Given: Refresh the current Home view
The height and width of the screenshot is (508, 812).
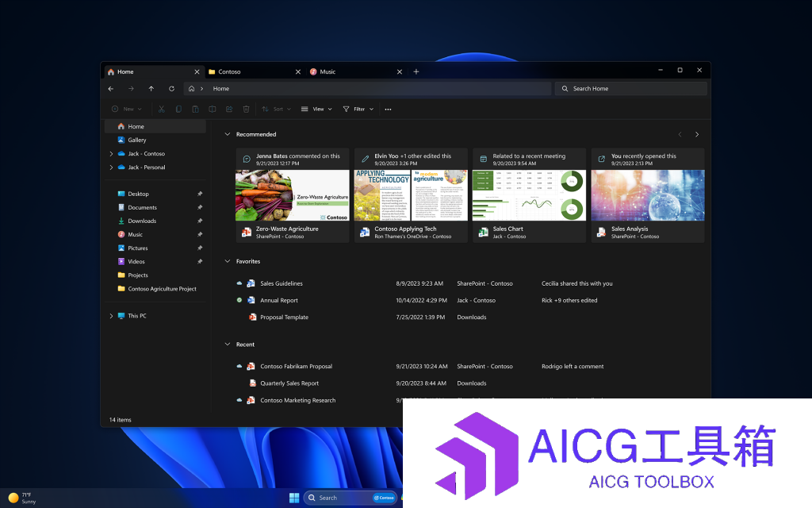Looking at the screenshot, I should coord(171,89).
